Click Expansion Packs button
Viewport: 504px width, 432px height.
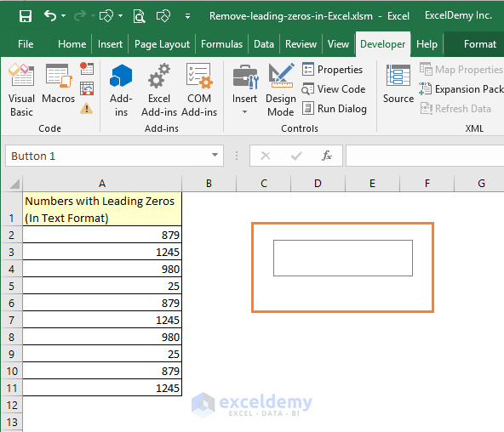(461, 89)
